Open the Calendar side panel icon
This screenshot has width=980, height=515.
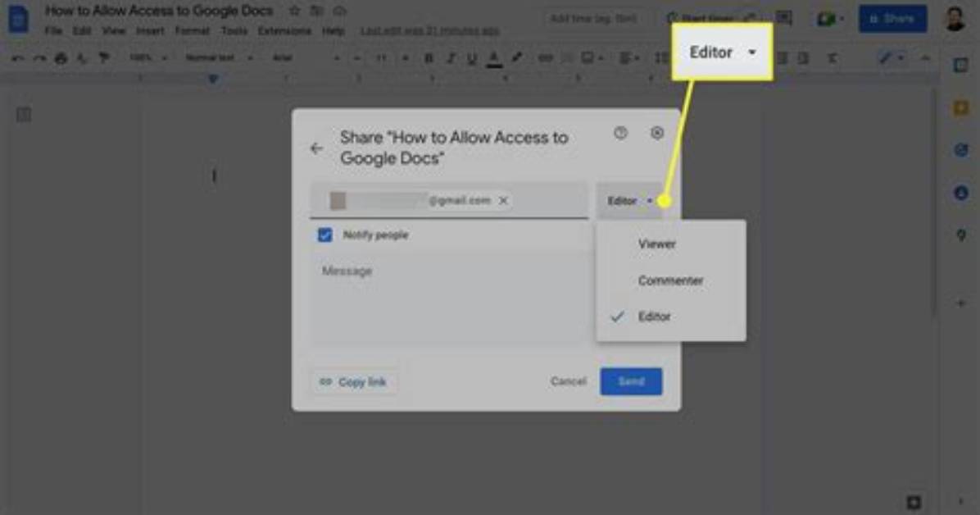(x=961, y=65)
